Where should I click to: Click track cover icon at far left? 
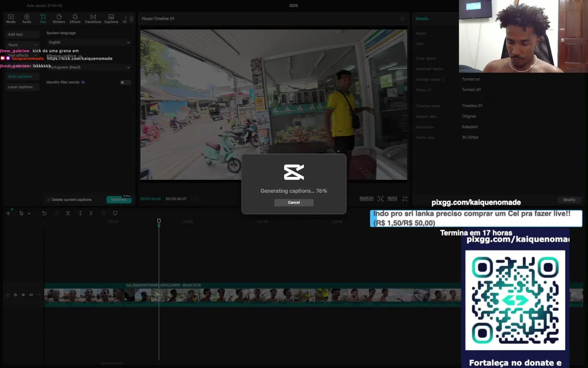tap(8, 295)
